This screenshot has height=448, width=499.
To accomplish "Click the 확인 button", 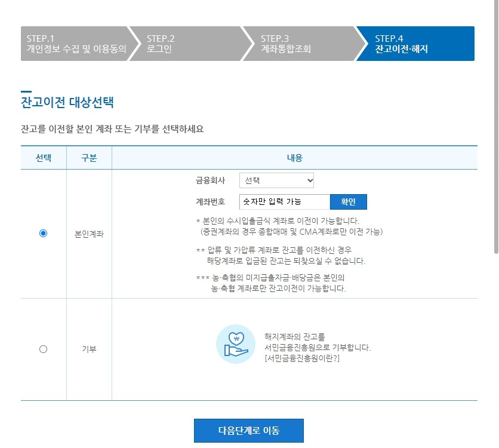I will pyautogui.click(x=349, y=202).
